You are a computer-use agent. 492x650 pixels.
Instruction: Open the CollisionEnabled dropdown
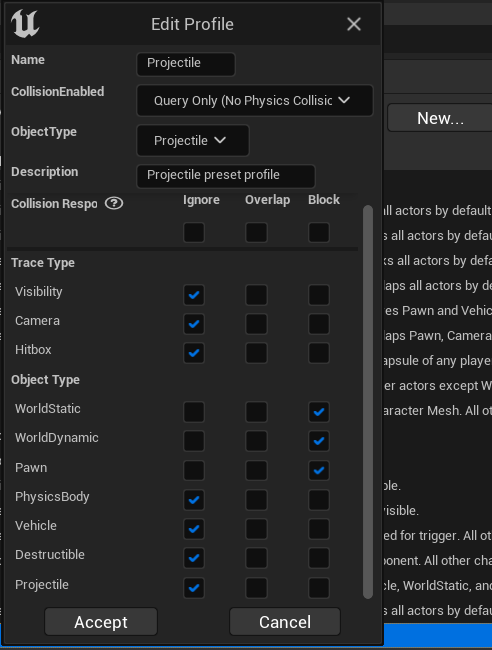(x=255, y=100)
